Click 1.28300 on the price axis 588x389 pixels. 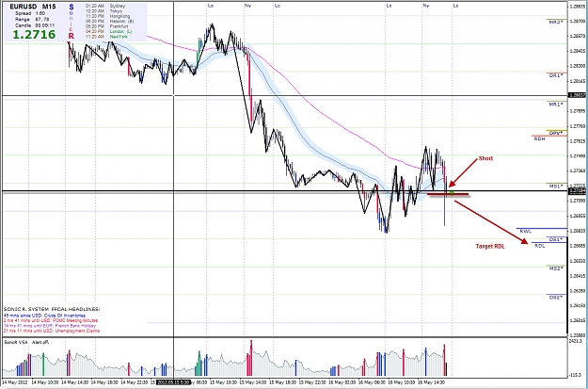pos(577,66)
